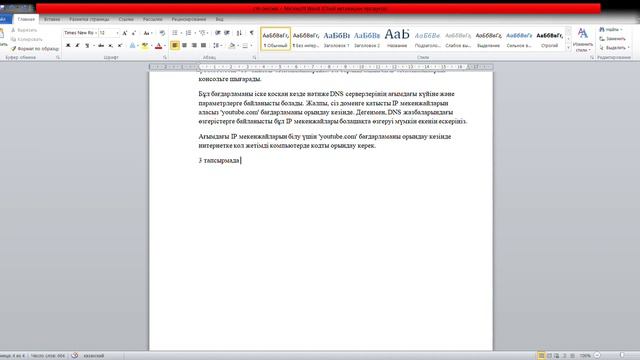
Task: Click the word count in the status bar
Action: (48, 356)
